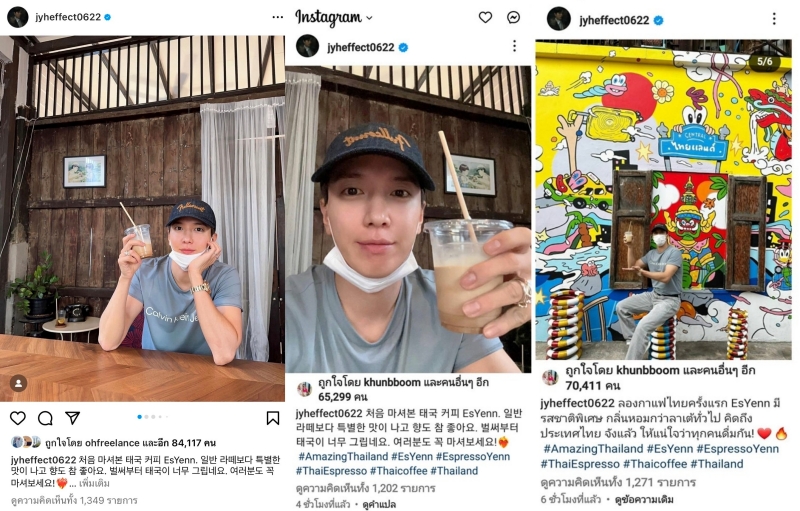Open notifications heart icon beside Instagram logo
Screen dimensions: 800x511
coord(485,17)
